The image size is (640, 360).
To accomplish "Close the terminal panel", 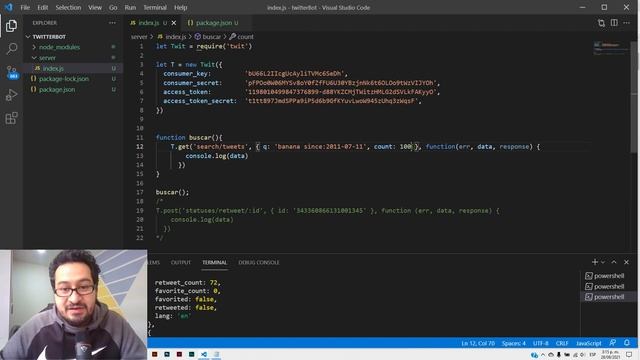I will [x=627, y=262].
